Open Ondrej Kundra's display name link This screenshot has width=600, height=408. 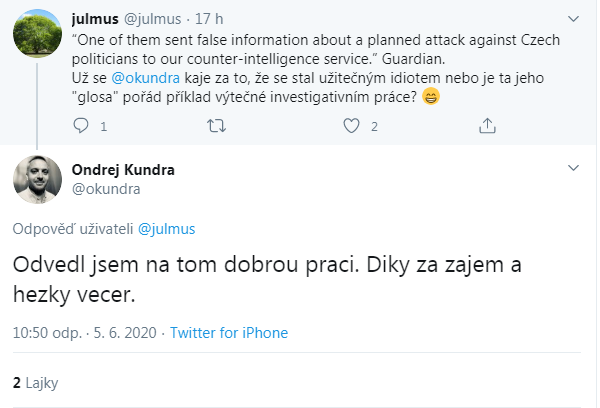(x=123, y=169)
